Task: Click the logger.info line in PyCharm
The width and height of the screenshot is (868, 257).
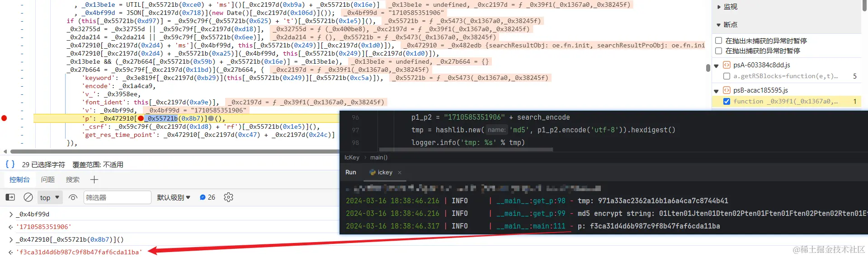Action: click(468, 143)
